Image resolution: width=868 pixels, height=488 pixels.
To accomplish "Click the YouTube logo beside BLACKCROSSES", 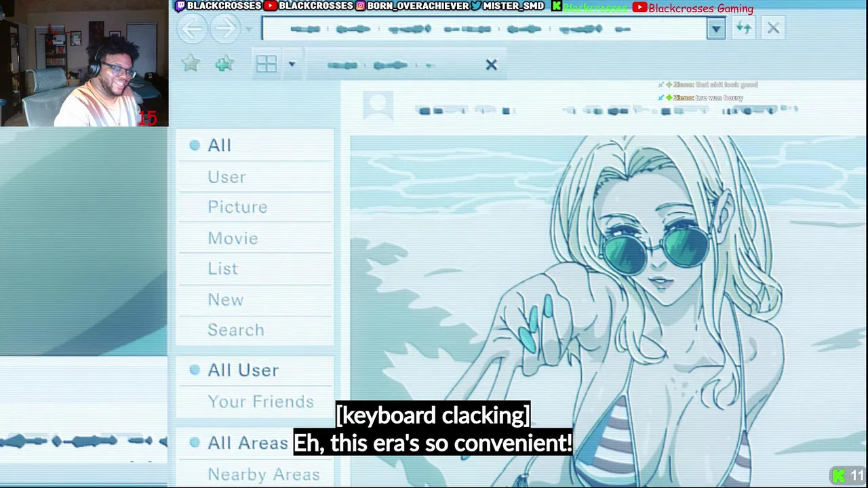I will tap(271, 6).
